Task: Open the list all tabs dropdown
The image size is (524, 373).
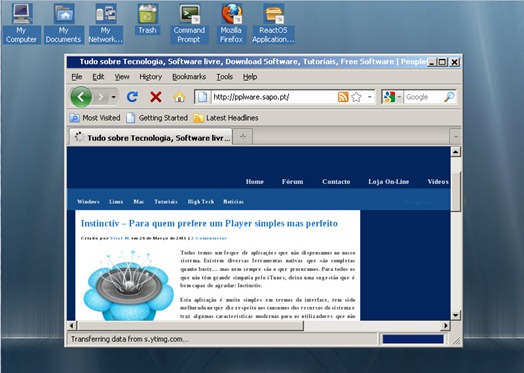Action: click(455, 137)
